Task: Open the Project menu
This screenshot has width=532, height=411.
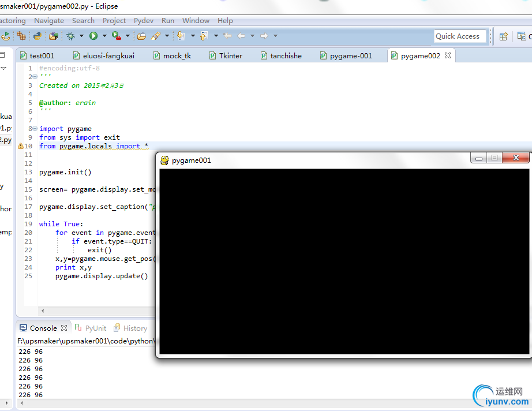Action: point(114,21)
